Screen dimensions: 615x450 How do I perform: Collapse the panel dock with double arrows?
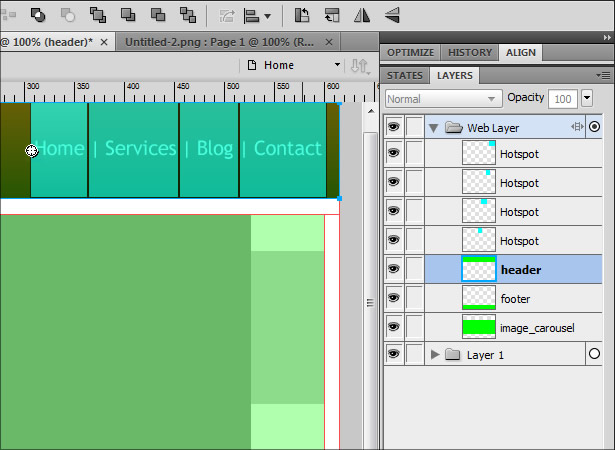click(x=607, y=38)
